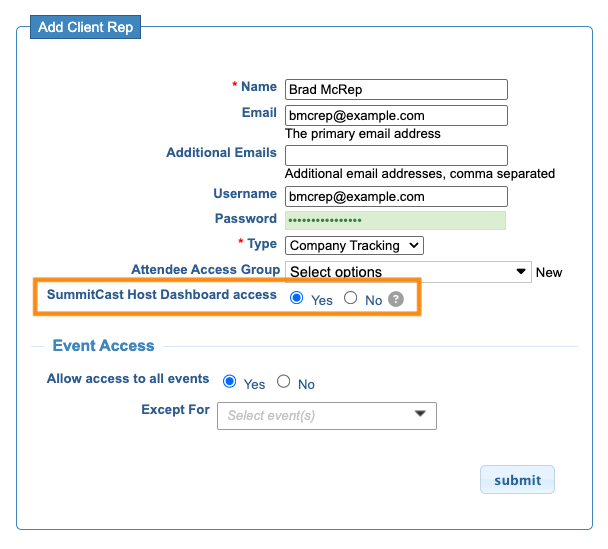The image size is (608, 549).
Task: Focus the Username input field
Action: (x=396, y=197)
